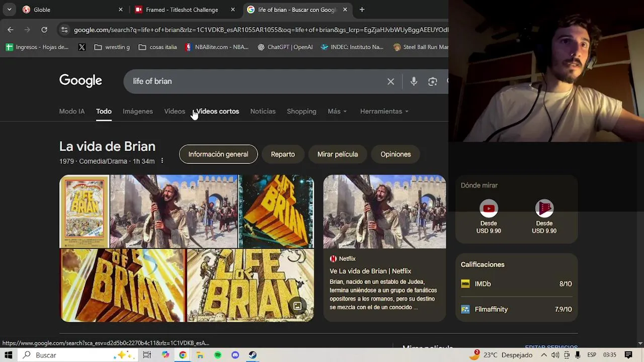Open the second Dónde mirar provider icon
The height and width of the screenshot is (362, 644).
[x=544, y=208]
